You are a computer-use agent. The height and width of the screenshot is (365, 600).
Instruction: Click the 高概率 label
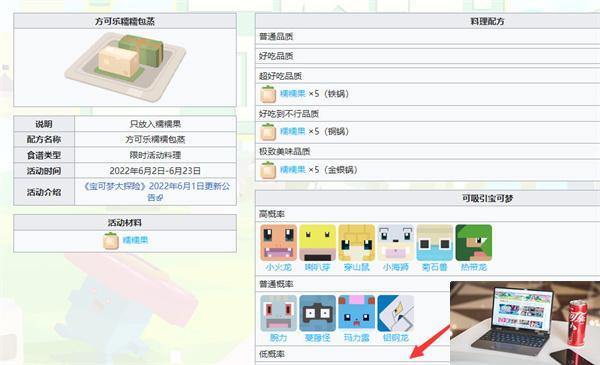272,214
